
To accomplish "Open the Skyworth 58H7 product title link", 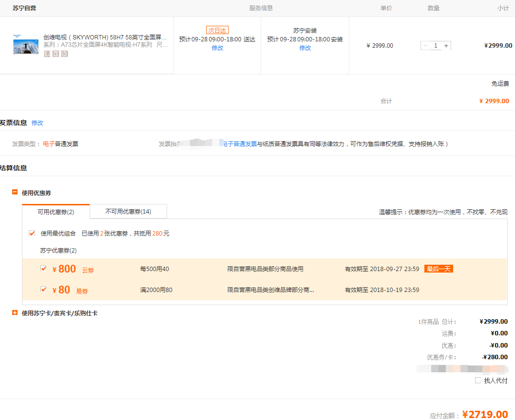I will (105, 37).
